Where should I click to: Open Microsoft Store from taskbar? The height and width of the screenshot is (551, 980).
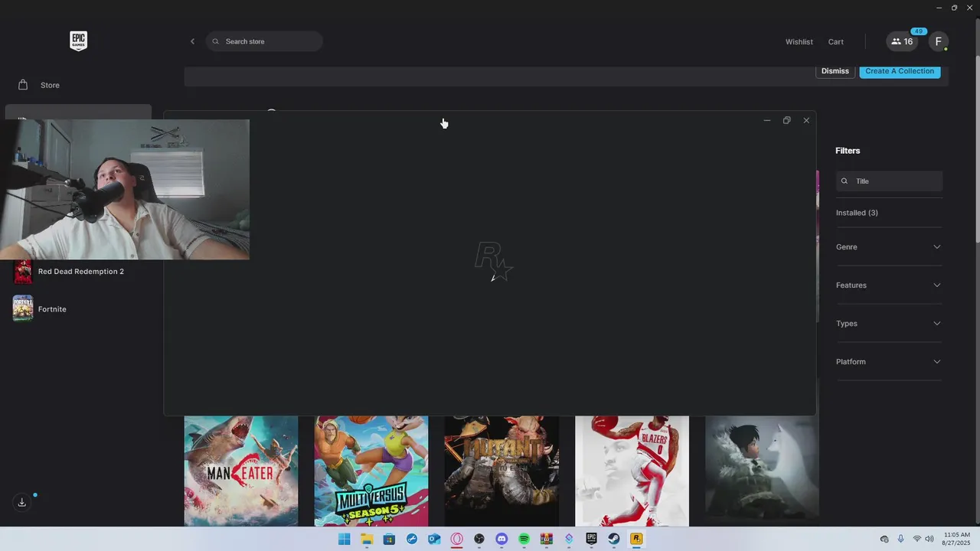pos(389,539)
